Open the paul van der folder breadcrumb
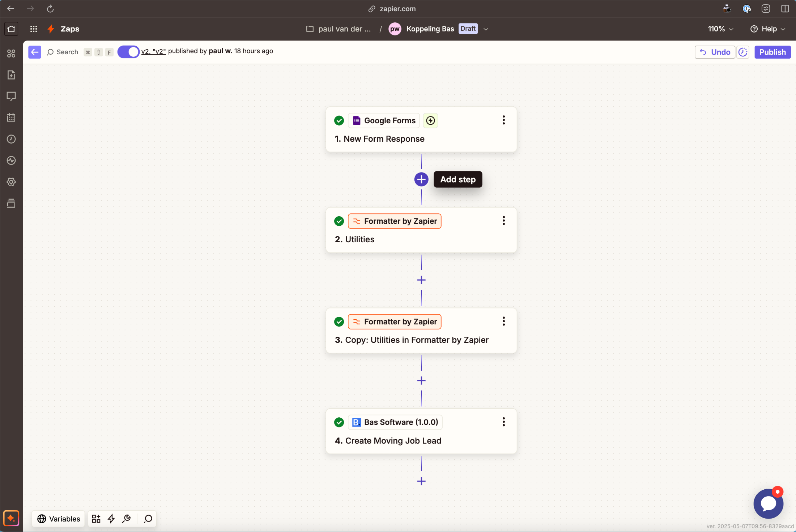The image size is (796, 532). coord(339,29)
